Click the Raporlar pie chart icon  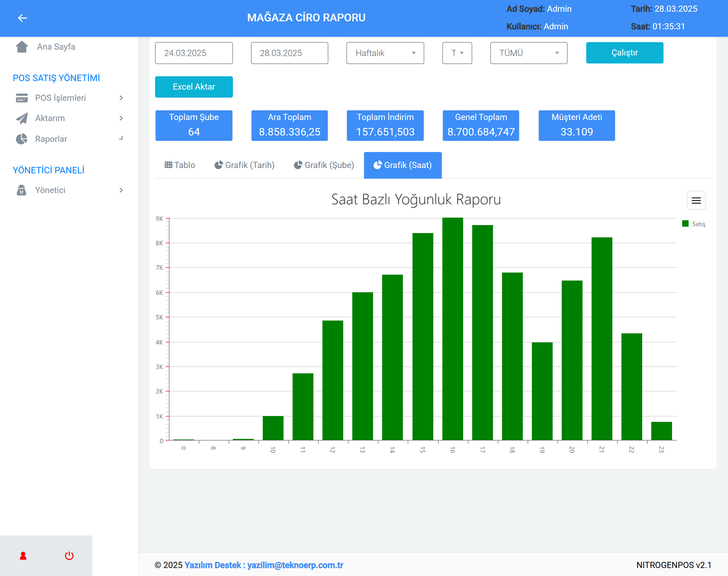(22, 139)
